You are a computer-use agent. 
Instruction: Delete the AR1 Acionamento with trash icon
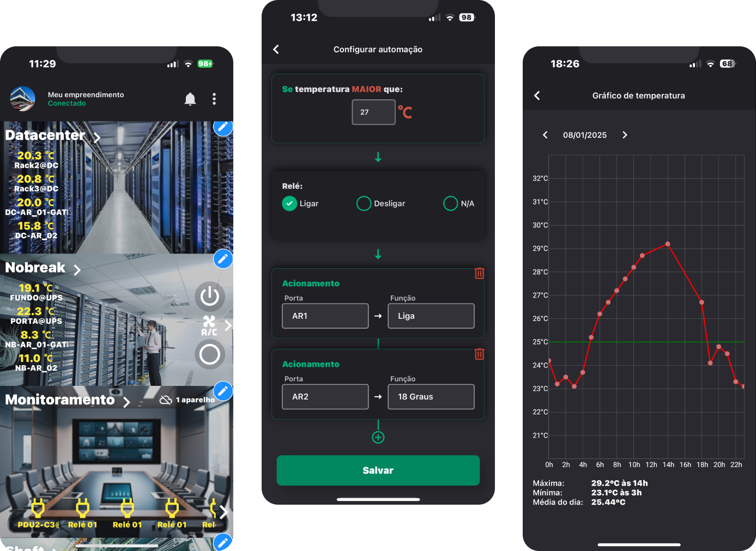tap(479, 274)
